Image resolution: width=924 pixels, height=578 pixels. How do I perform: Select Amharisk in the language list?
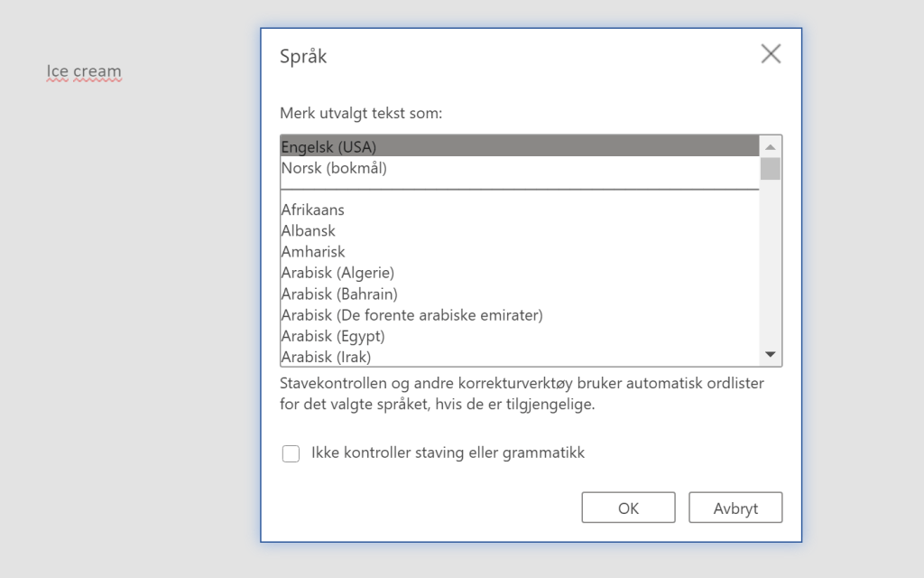pyautogui.click(x=312, y=251)
